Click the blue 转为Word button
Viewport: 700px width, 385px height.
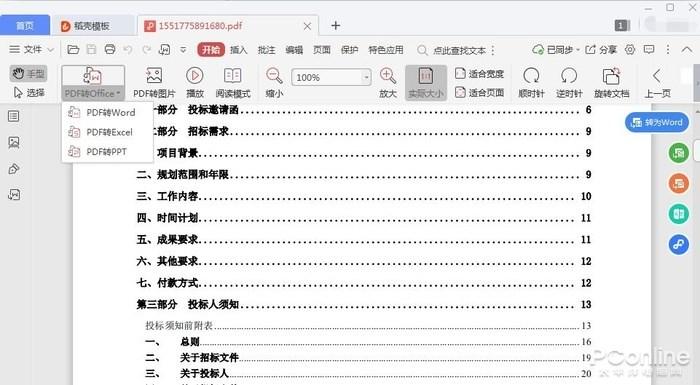click(x=657, y=122)
